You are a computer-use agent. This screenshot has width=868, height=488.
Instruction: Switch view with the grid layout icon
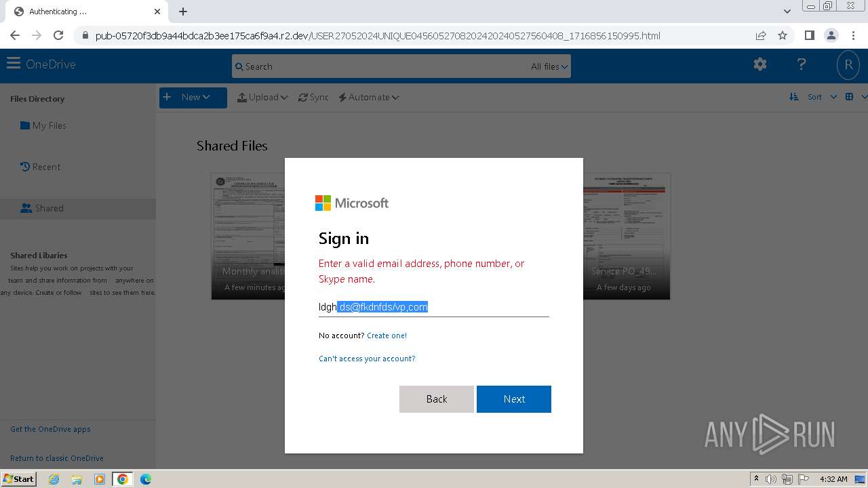[x=849, y=97]
